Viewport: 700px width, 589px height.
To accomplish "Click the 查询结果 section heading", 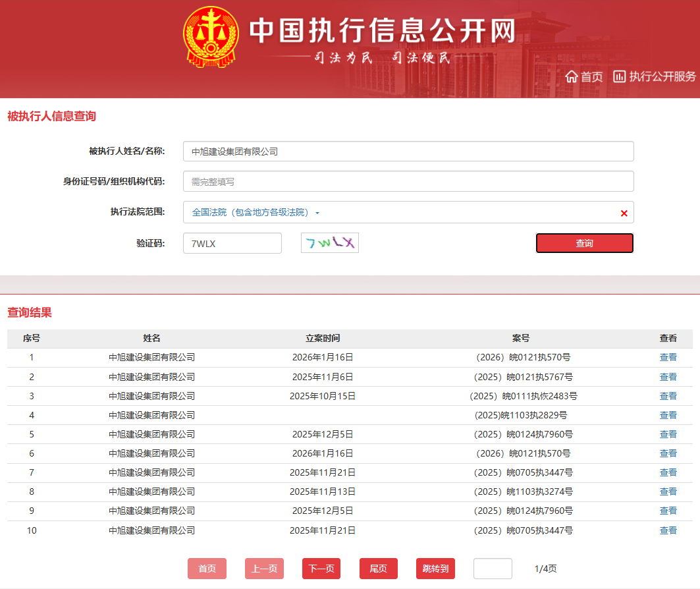I will (x=30, y=312).
